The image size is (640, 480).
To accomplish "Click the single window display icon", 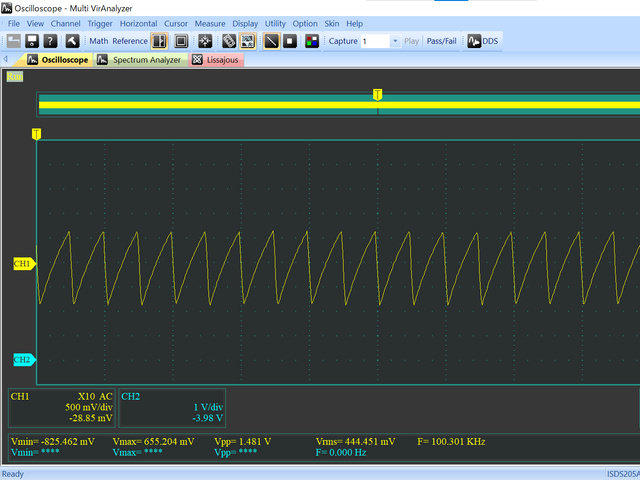I will 181,41.
